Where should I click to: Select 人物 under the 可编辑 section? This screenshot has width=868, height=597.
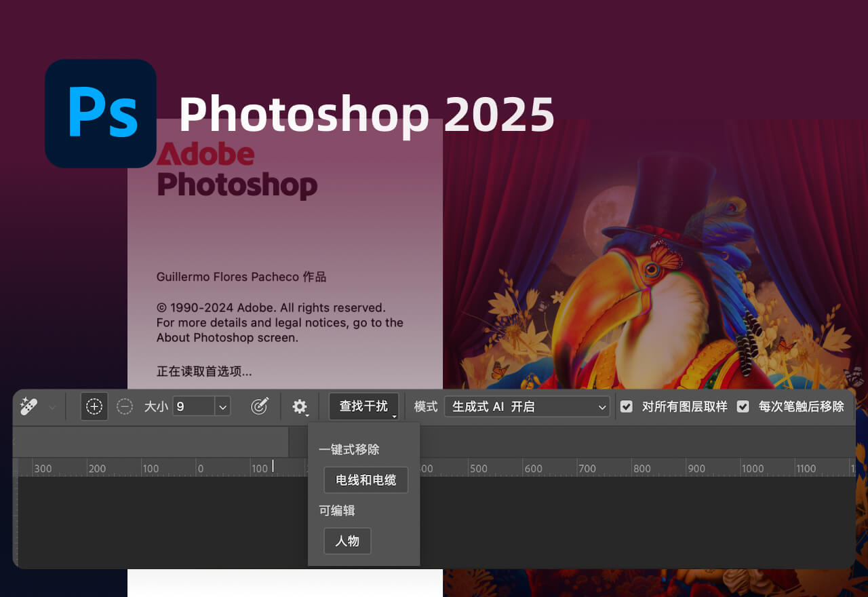tap(347, 541)
